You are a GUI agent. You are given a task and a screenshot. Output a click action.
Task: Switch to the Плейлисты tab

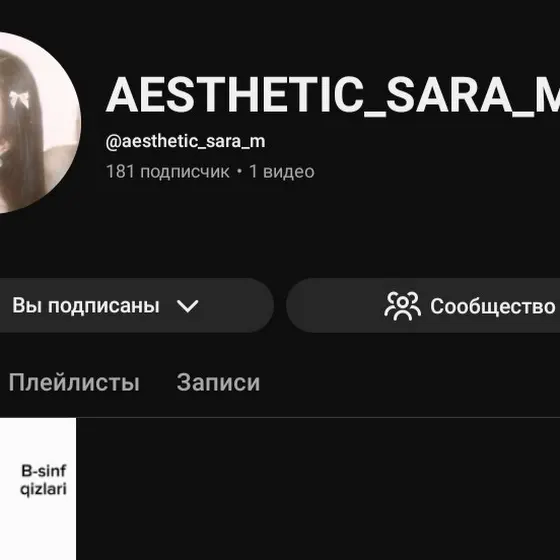coord(74,383)
